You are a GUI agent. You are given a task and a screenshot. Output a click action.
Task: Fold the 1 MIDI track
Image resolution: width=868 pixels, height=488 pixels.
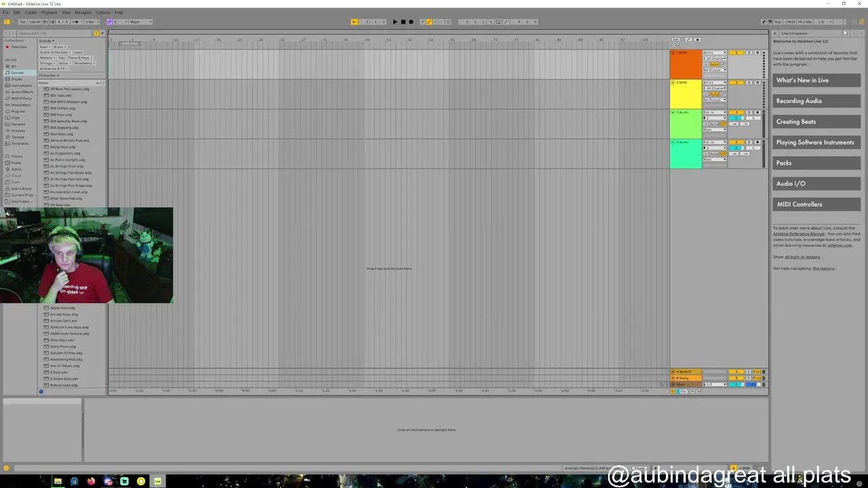pyautogui.click(x=673, y=53)
